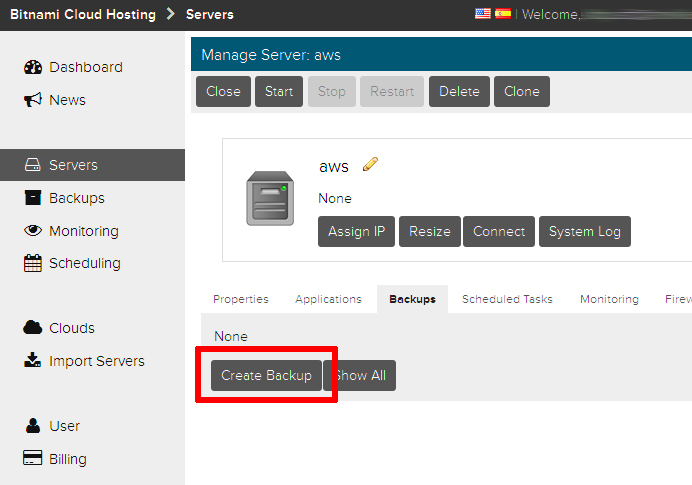Click the aws server name text
The image size is (692, 485).
(x=334, y=167)
